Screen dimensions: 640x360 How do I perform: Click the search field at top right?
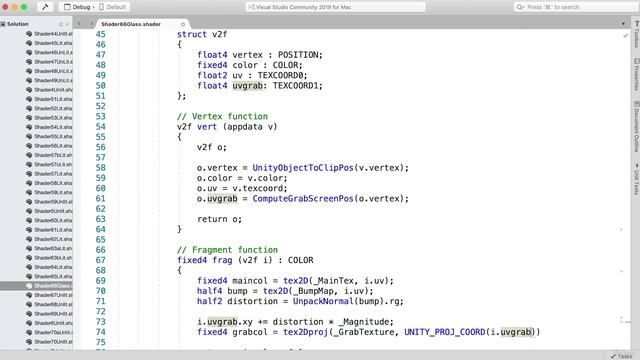[576, 7]
